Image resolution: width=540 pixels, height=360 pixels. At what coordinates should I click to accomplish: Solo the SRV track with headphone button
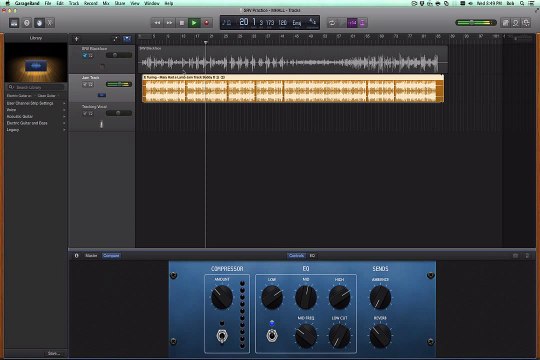91,55
